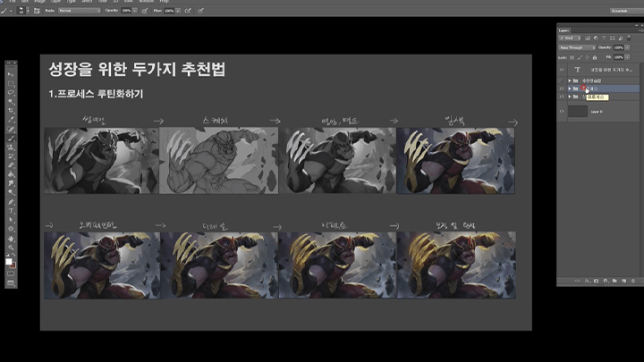The width and height of the screenshot is (644, 362).
Task: Hide the selected group layer
Action: (x=562, y=88)
